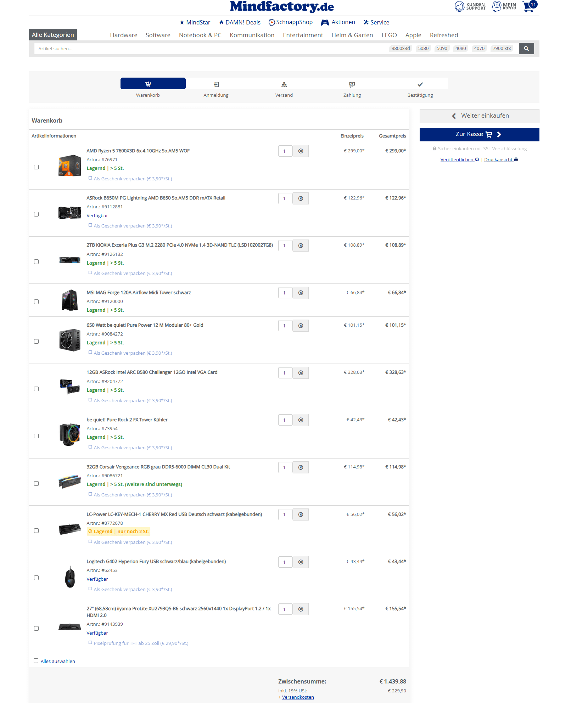This screenshot has height=703, width=588.
Task: Click the Artikel suchen search field
Action: pos(211,49)
